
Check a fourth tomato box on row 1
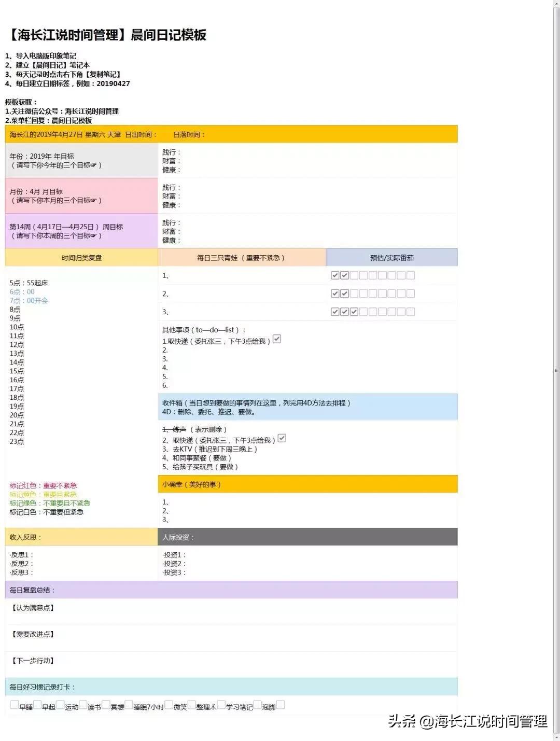point(363,275)
